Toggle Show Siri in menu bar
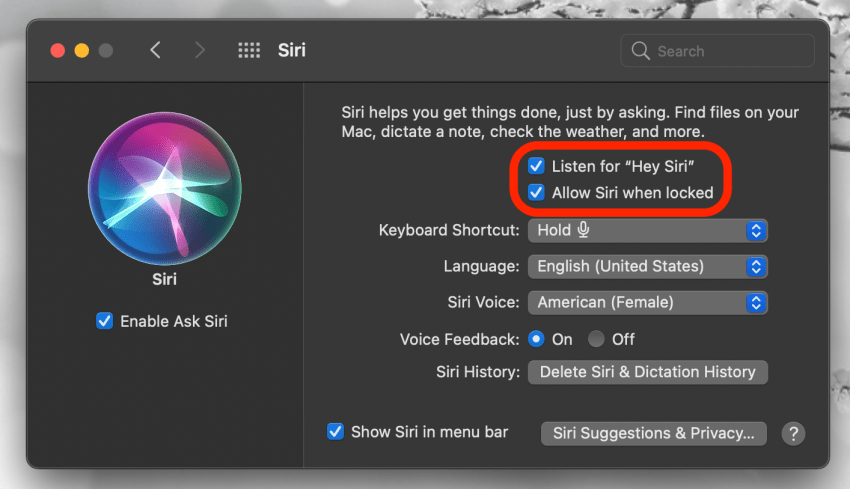The image size is (850, 489). (336, 432)
